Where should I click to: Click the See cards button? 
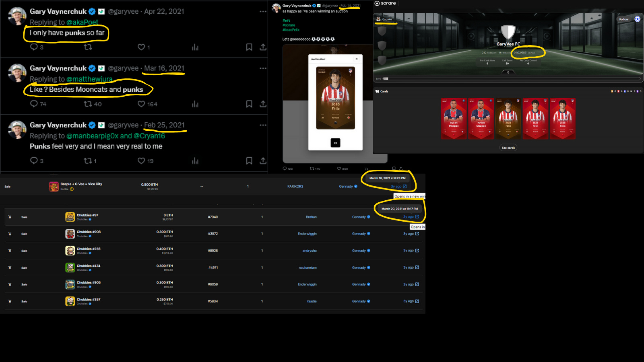508,148
